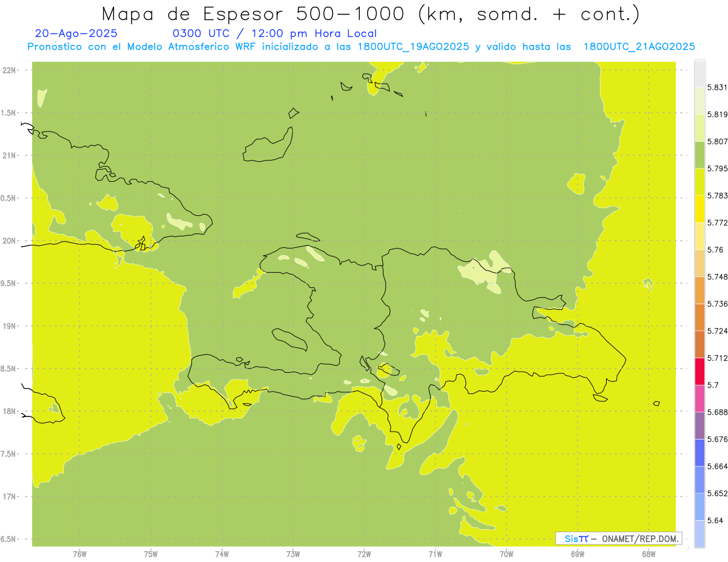Screen dimensions: 728x562
Task: Click the green swatch between 5.807 and 5.795
Action: click(699, 155)
